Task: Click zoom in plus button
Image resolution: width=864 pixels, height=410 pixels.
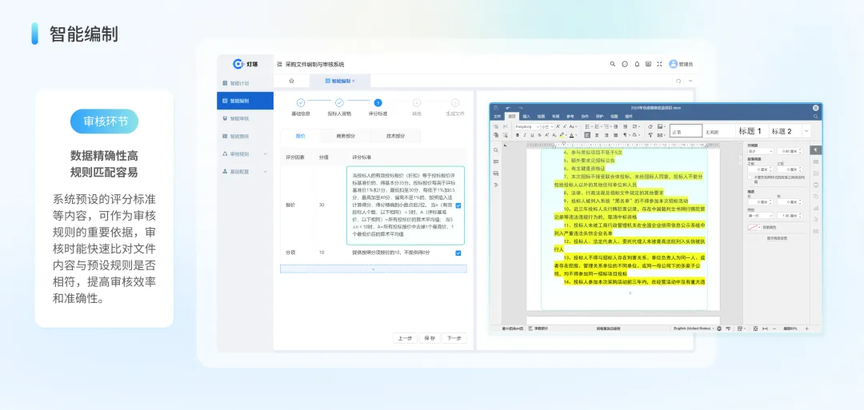Action: coord(807,328)
